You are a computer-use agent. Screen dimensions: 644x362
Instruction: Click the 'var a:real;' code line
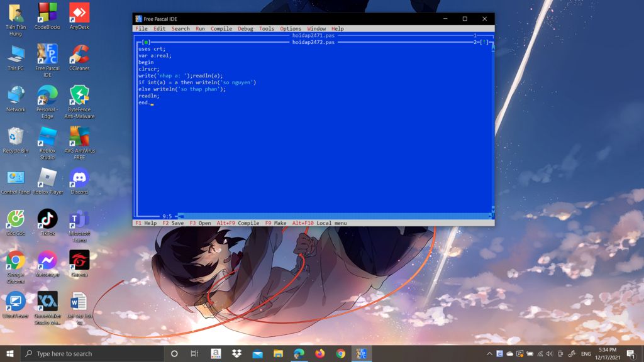pyautogui.click(x=155, y=56)
